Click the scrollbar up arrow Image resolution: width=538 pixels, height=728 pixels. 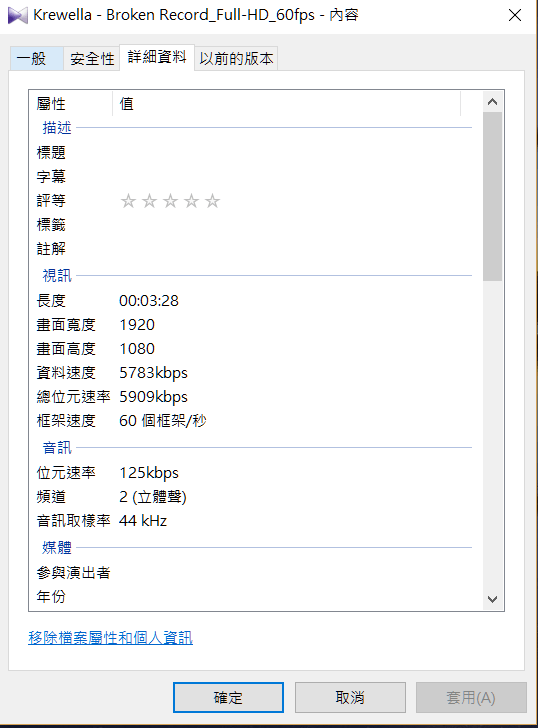click(493, 102)
